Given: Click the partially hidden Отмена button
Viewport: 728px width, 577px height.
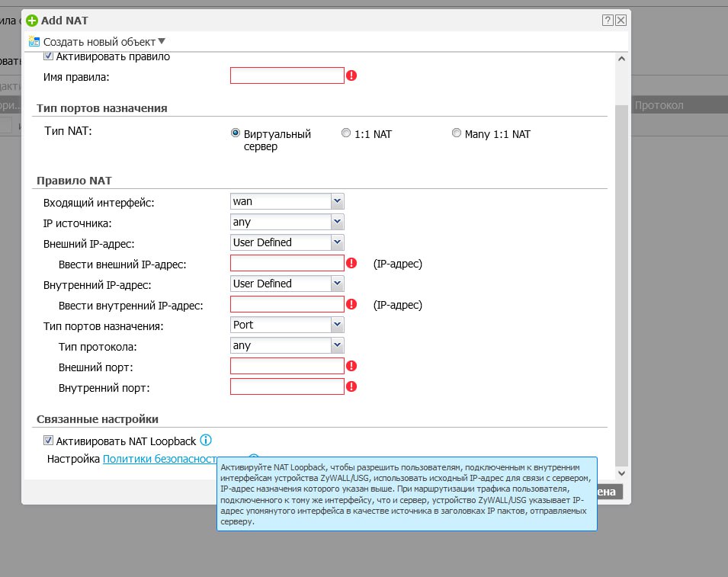Looking at the screenshot, I should pos(610,492).
